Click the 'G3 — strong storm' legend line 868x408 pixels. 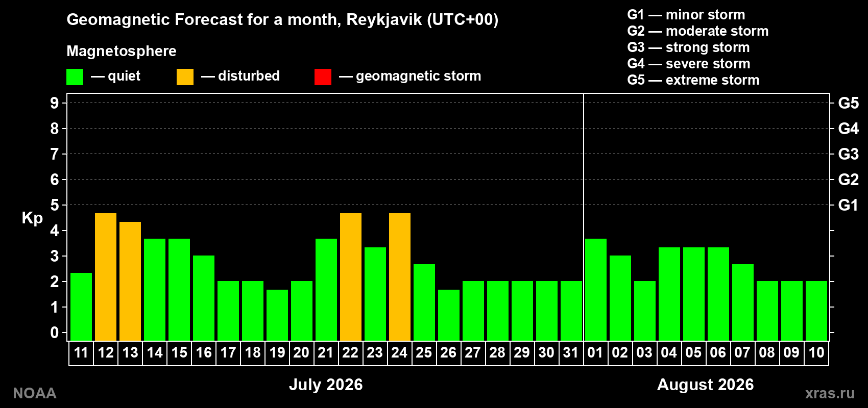688,47
